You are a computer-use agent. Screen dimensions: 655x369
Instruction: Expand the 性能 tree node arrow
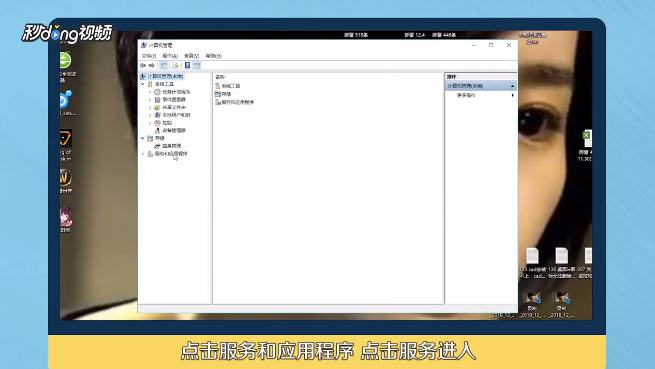point(150,123)
